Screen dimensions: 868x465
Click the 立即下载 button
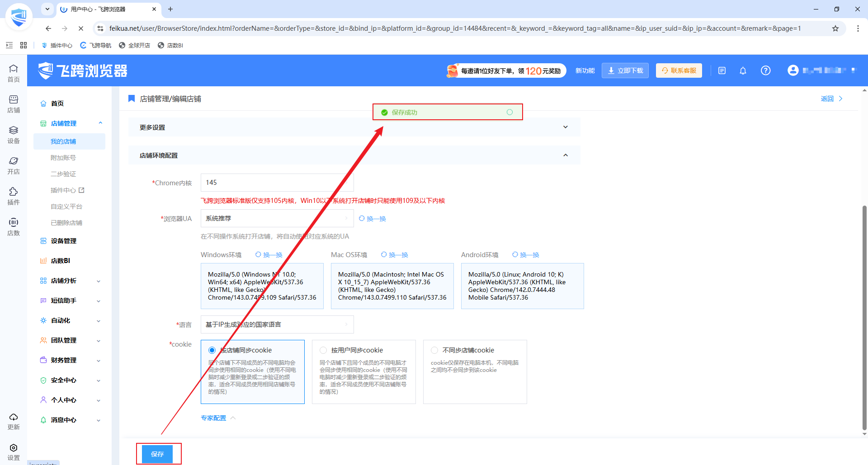tap(625, 70)
